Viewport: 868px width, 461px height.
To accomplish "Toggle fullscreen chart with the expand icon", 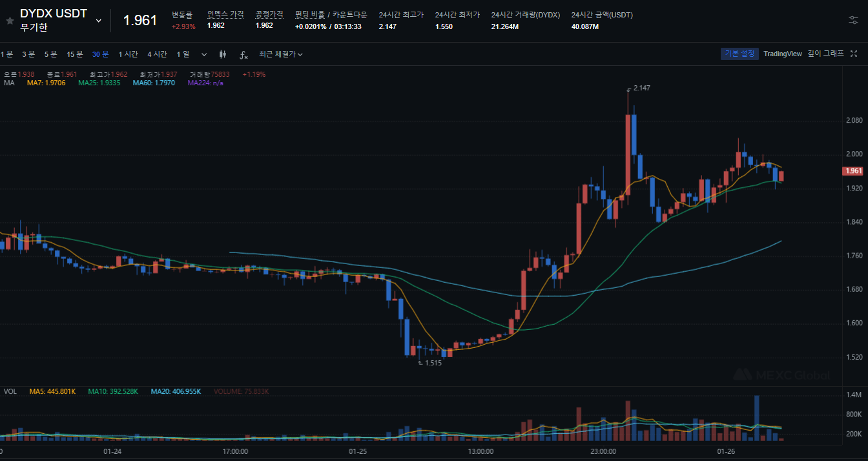I will click(x=854, y=54).
